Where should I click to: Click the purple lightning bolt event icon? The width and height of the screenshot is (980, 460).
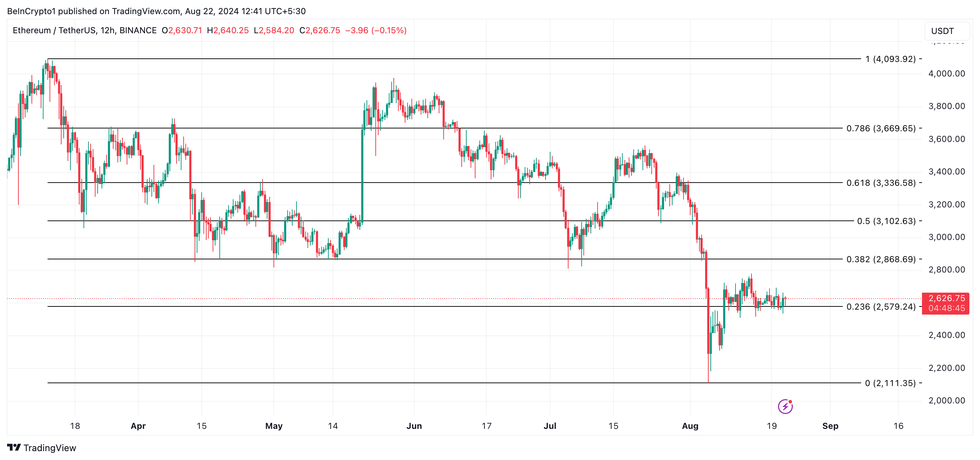pyautogui.click(x=785, y=406)
